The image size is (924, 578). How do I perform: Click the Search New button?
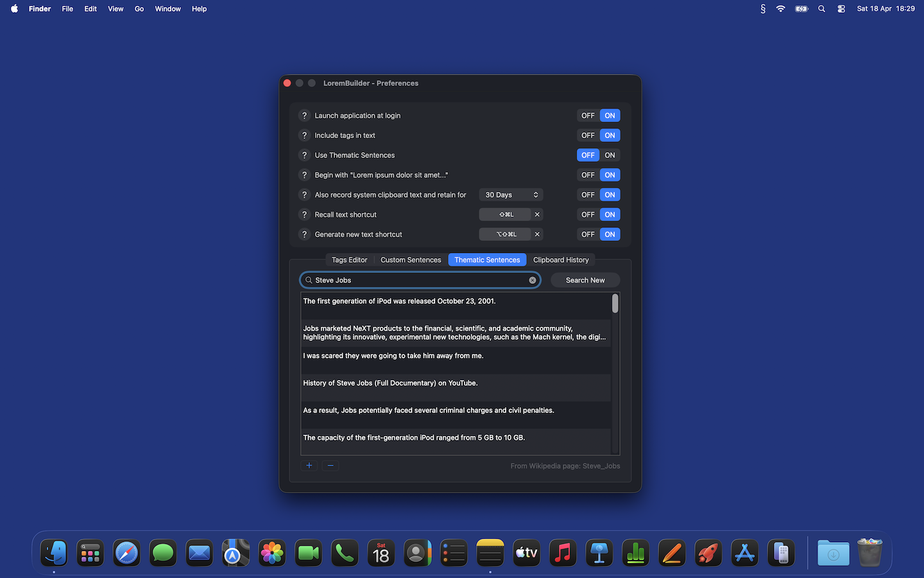pos(585,280)
